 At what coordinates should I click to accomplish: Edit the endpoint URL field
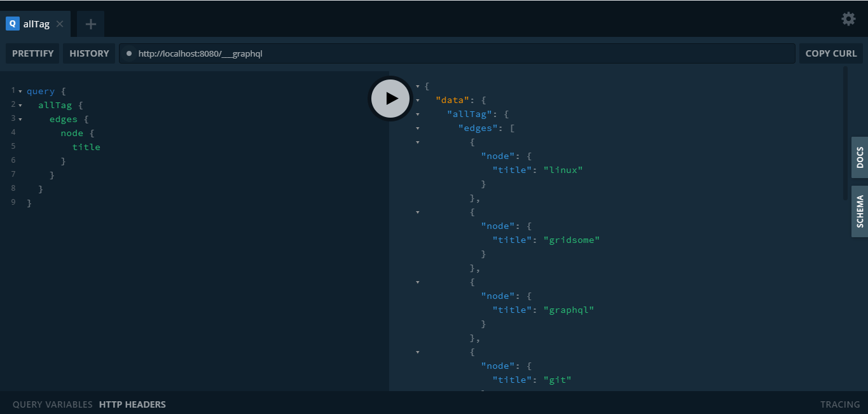457,53
